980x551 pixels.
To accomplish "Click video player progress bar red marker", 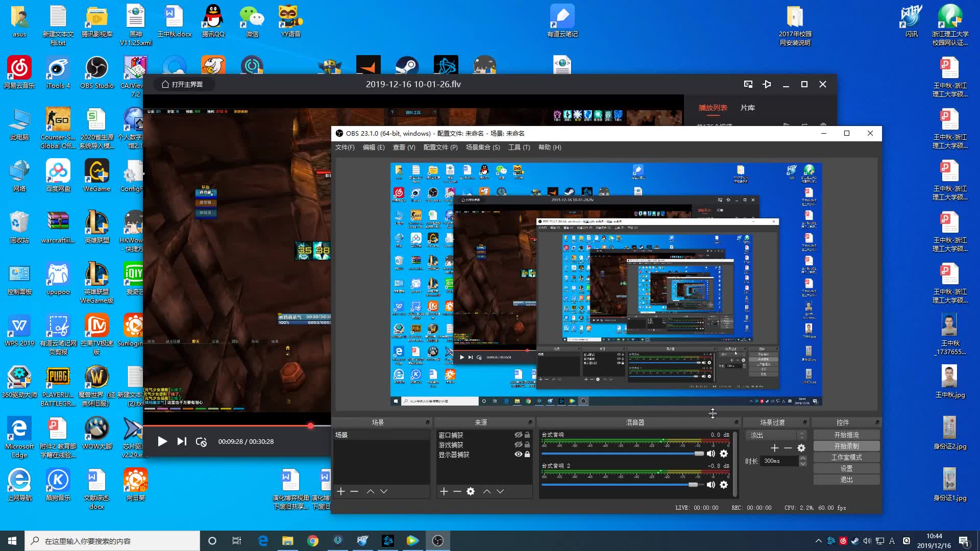I will click(310, 425).
